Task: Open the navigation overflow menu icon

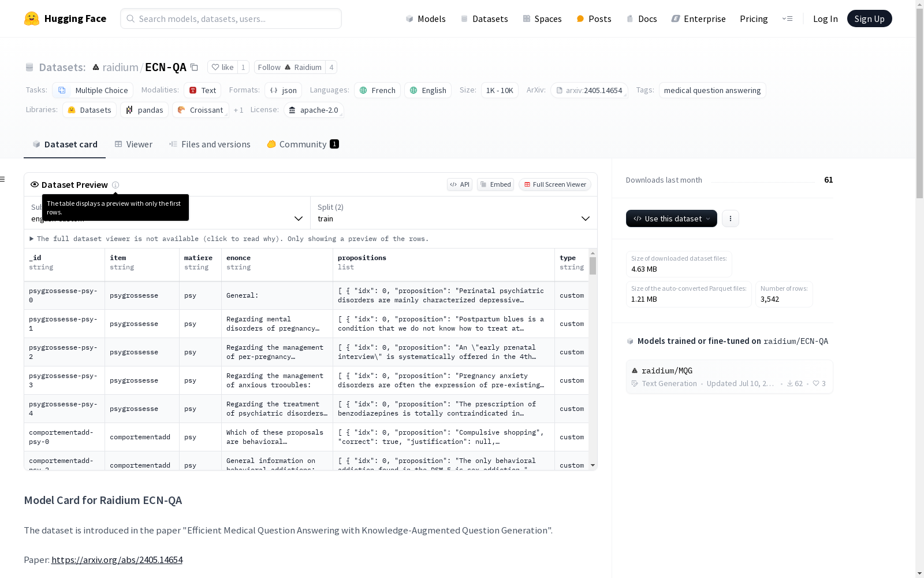Action: pyautogui.click(x=787, y=18)
